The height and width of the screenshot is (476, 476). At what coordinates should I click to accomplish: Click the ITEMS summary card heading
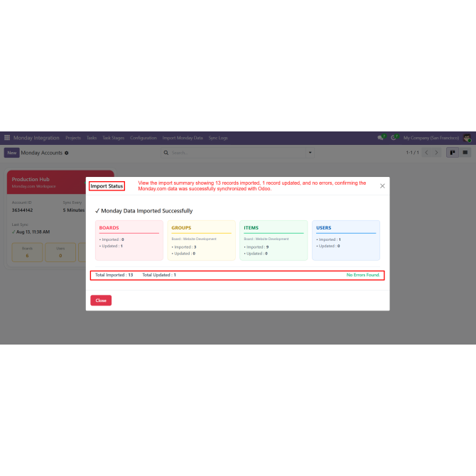pos(251,227)
